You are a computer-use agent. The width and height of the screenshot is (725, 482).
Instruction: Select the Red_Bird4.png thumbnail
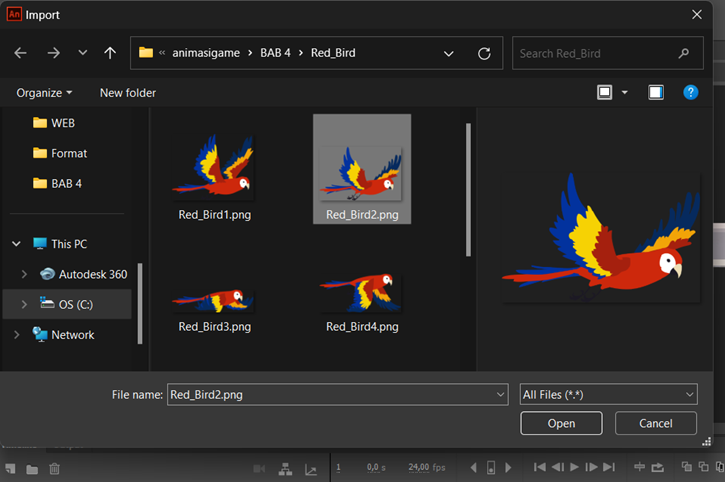(362, 300)
